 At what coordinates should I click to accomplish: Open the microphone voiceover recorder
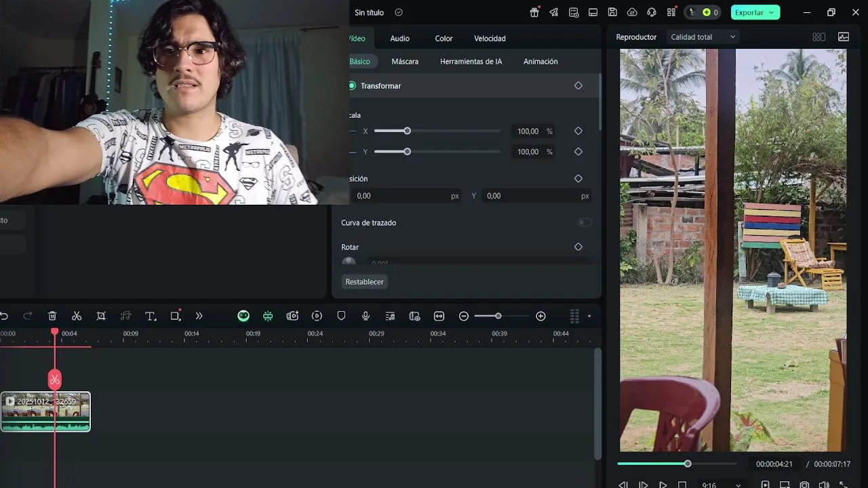click(366, 316)
